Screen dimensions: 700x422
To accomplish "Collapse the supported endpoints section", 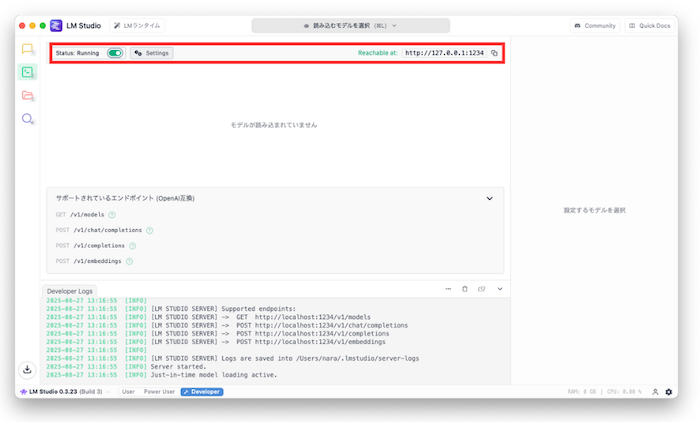I will coord(490,198).
